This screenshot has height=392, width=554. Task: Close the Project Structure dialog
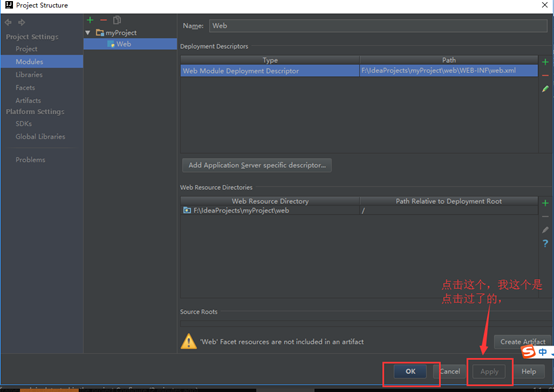pyautogui.click(x=545, y=5)
